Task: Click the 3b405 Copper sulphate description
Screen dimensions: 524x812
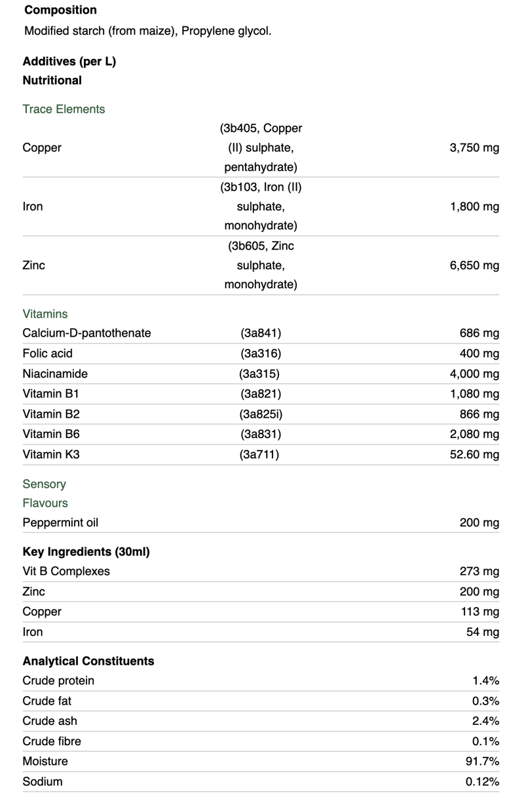Action: [x=261, y=147]
